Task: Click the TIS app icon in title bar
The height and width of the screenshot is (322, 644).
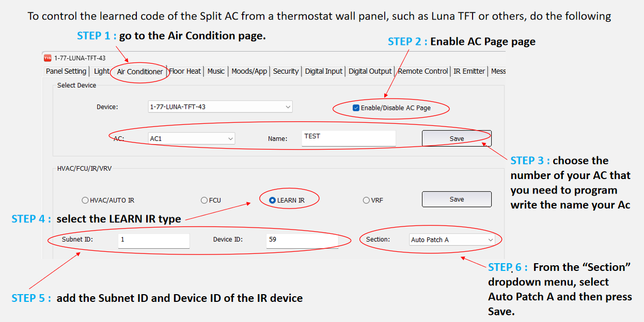Action: click(x=48, y=58)
